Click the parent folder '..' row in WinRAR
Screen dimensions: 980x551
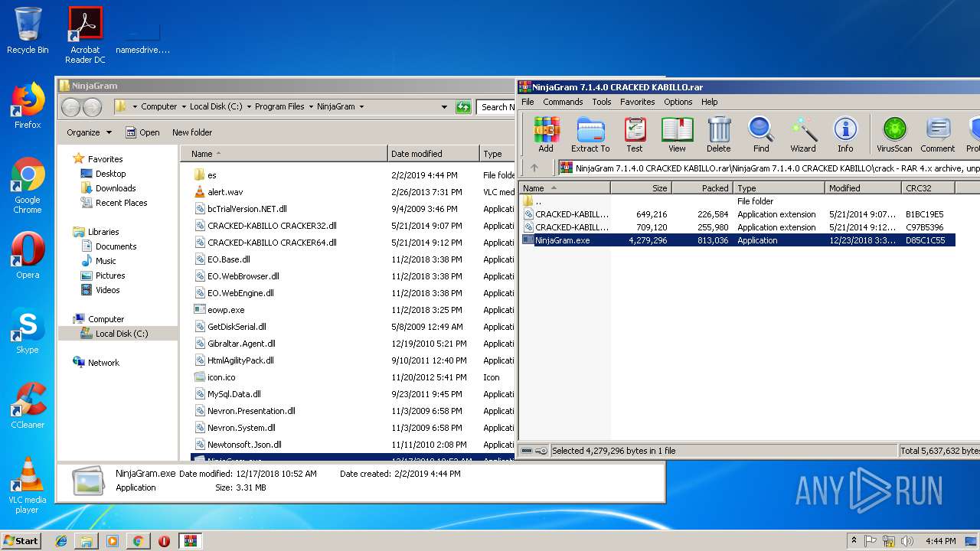coord(738,201)
